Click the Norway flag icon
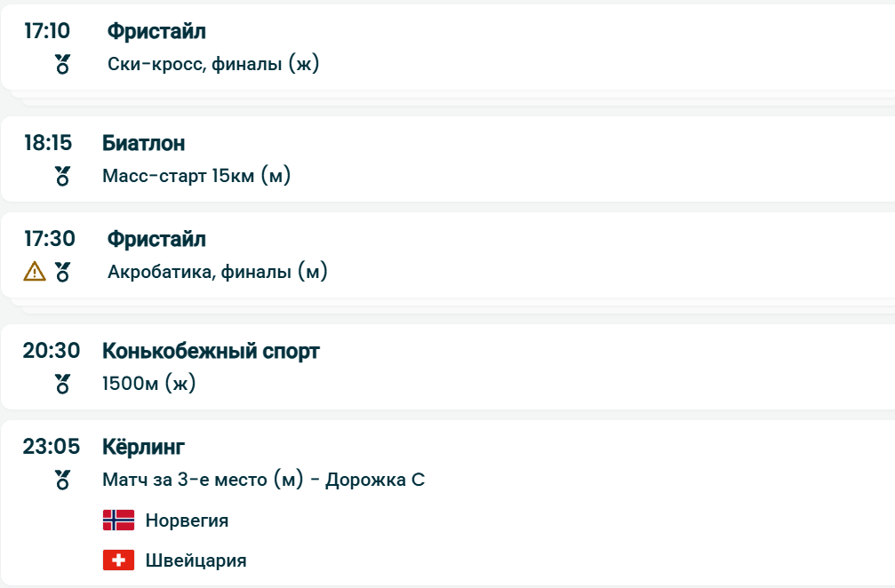The height and width of the screenshot is (588, 895). 118,520
